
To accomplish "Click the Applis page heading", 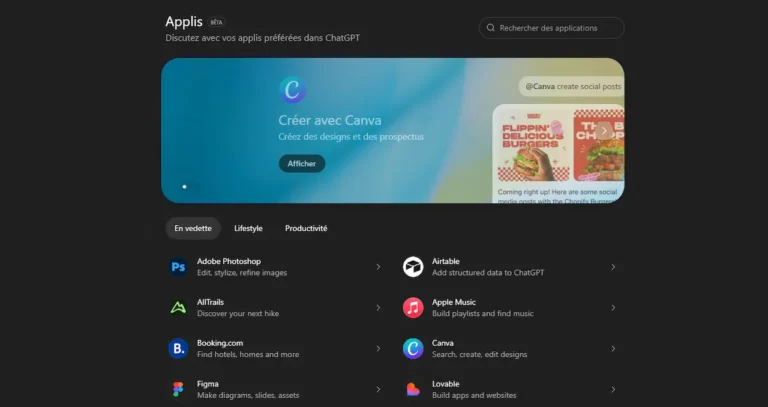I will coord(184,22).
